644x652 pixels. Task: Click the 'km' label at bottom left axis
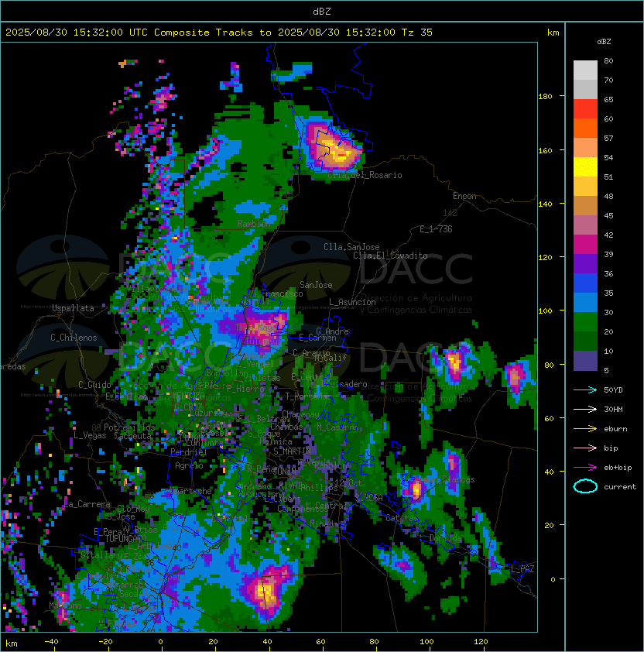click(12, 643)
